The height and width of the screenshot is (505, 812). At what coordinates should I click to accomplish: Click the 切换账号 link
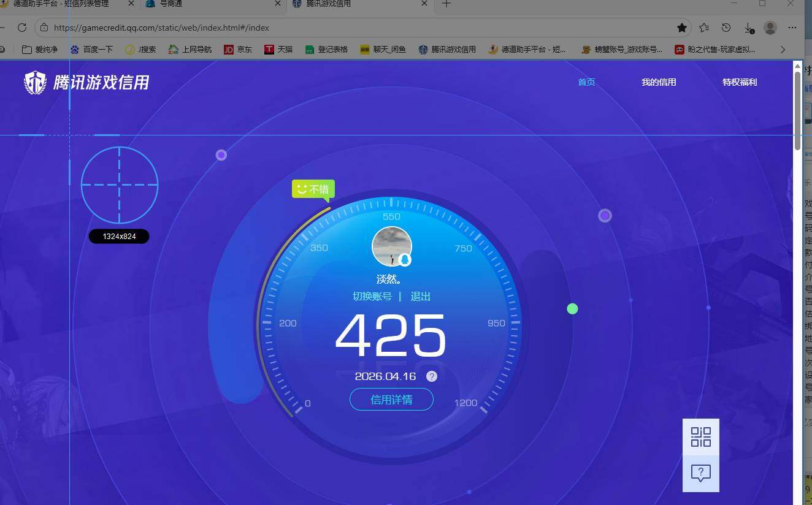pos(372,297)
